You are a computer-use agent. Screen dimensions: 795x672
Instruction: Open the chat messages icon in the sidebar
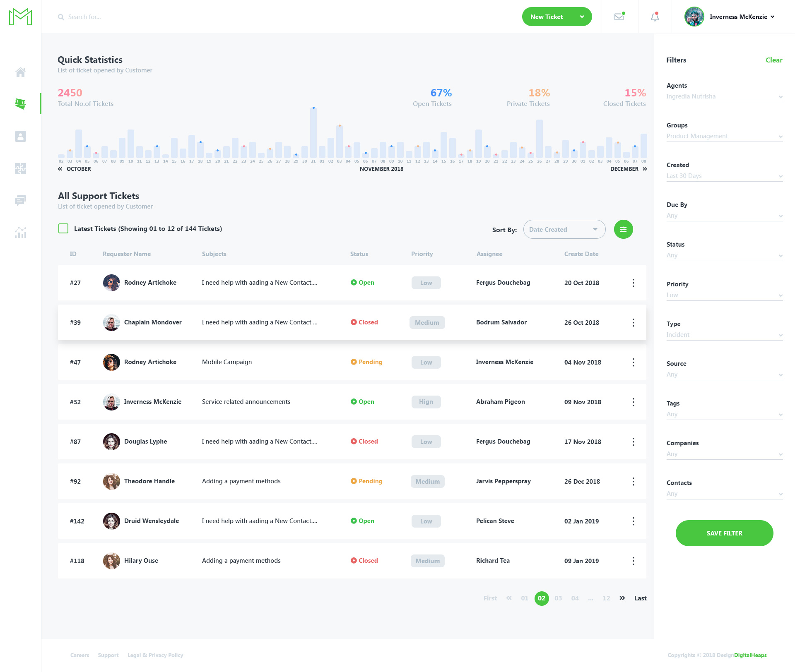tap(20, 201)
